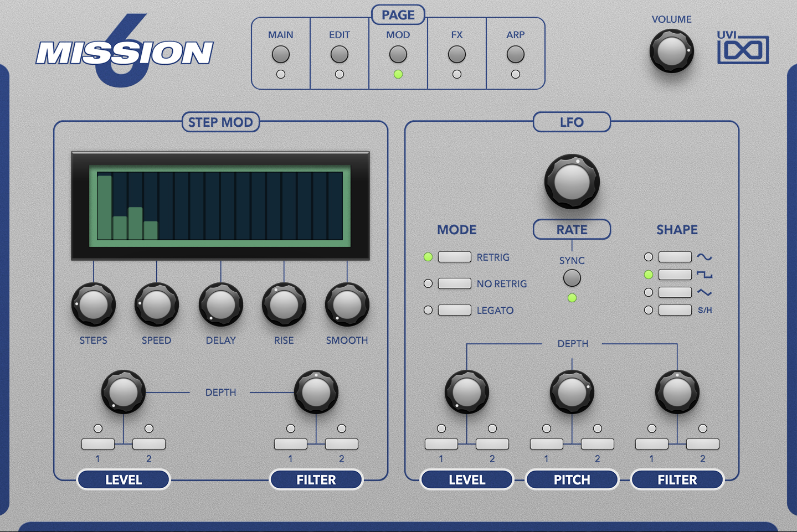Switch to the FX page
This screenshot has width=797, height=532.
(x=456, y=54)
